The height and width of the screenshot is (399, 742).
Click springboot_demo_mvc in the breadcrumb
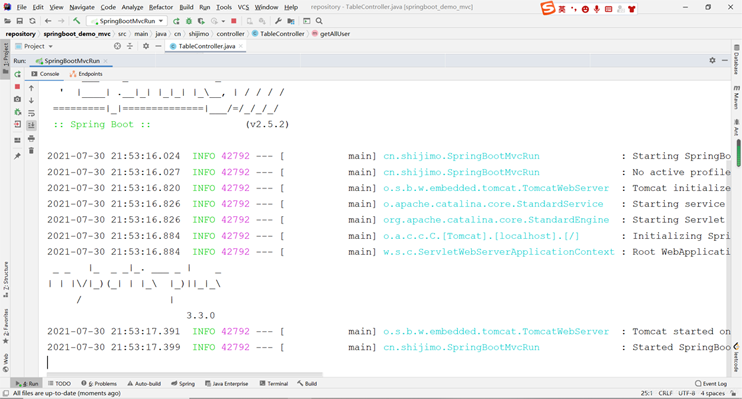77,34
